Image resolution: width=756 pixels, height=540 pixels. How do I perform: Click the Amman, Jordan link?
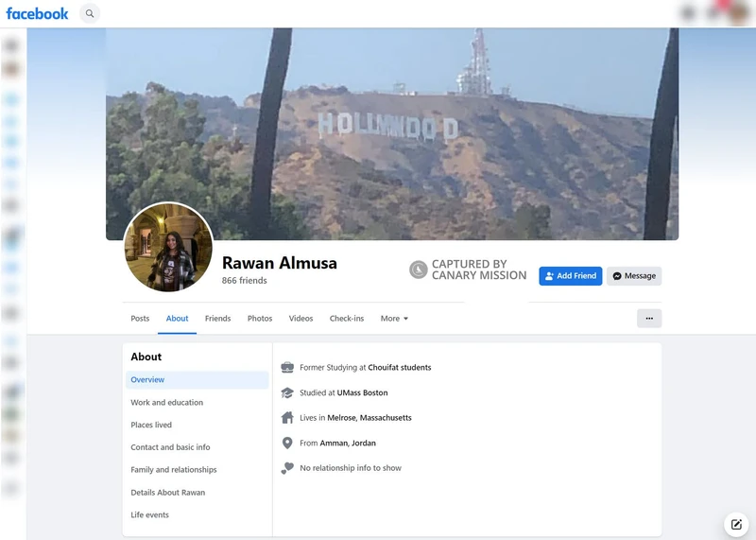point(348,443)
